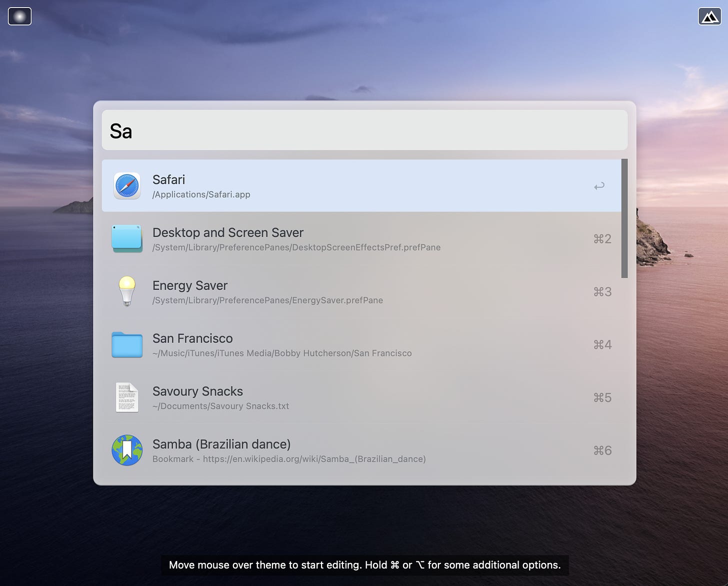Click the return arrow icon on Safari row

click(x=599, y=186)
